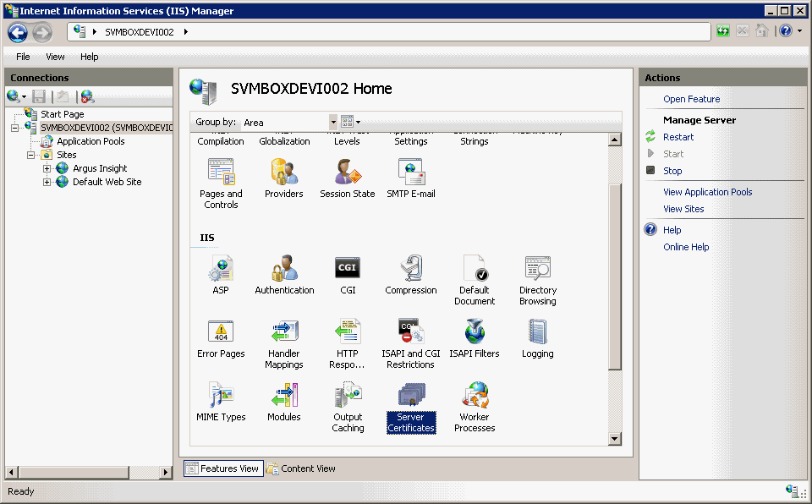Click Connections pane scroll left arrow

click(x=11, y=472)
